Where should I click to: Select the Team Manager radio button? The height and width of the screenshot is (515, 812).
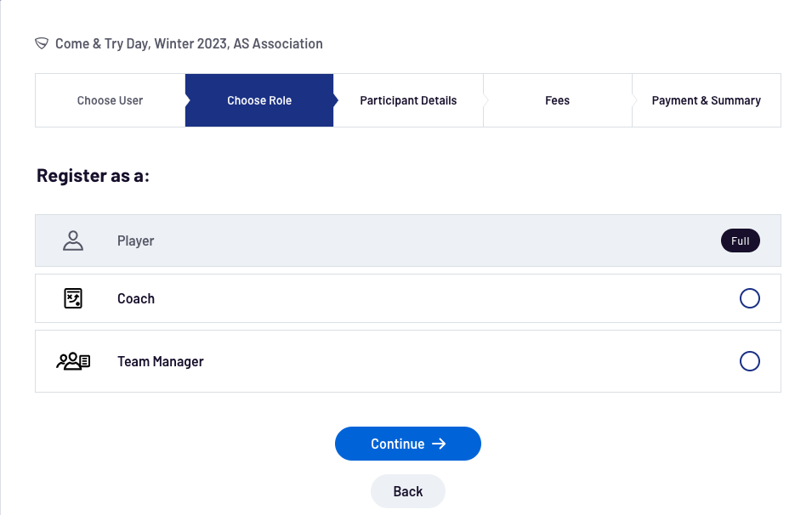[749, 361]
